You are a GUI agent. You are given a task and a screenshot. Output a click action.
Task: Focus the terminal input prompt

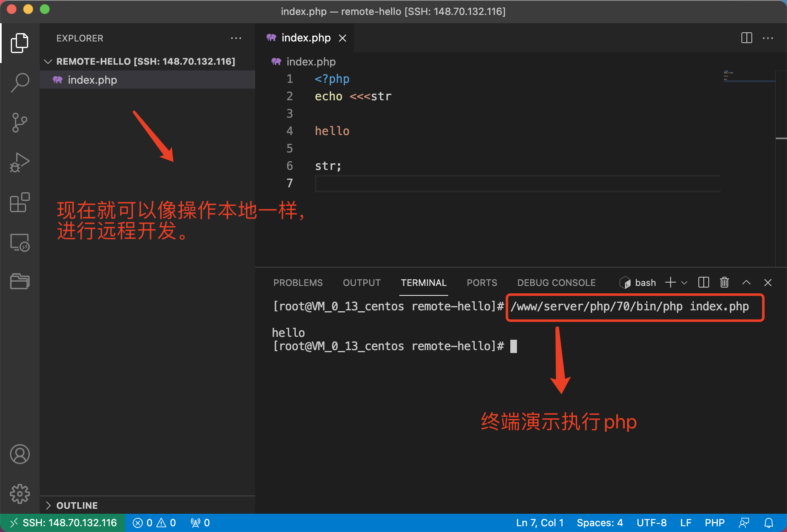point(514,346)
